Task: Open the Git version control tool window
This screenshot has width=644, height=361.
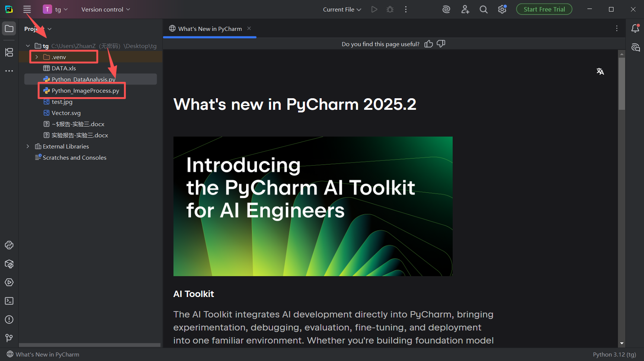Action: 9,338
